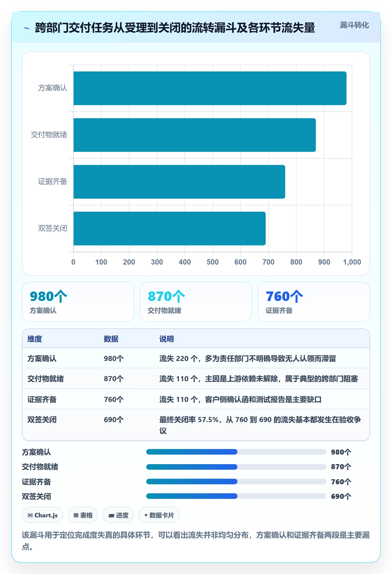Click the summary text starting 该漏斗用于定位
This screenshot has width=392, height=574.
coord(196,541)
